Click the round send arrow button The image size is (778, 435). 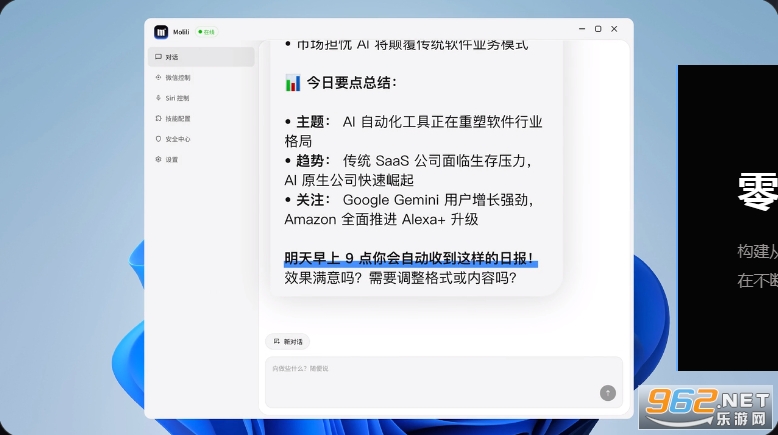click(608, 393)
